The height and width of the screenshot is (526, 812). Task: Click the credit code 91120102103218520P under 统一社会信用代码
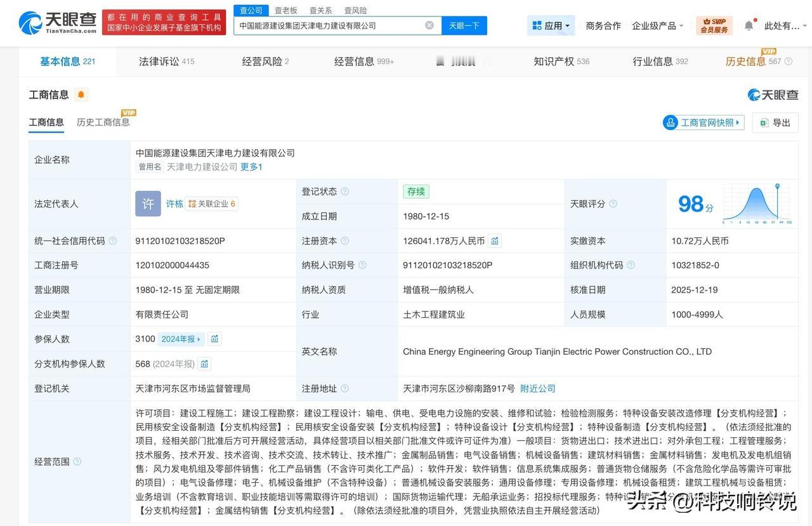180,241
